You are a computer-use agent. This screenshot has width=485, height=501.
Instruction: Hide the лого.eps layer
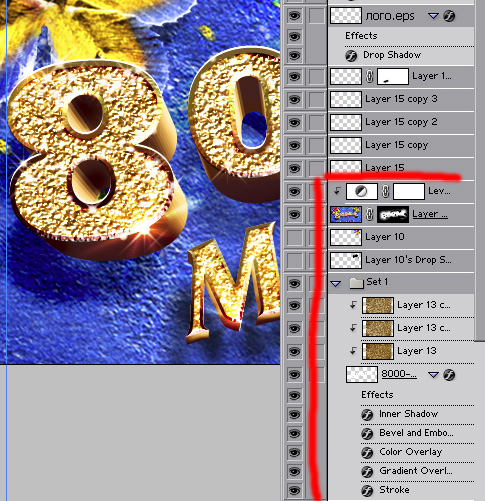[294, 16]
